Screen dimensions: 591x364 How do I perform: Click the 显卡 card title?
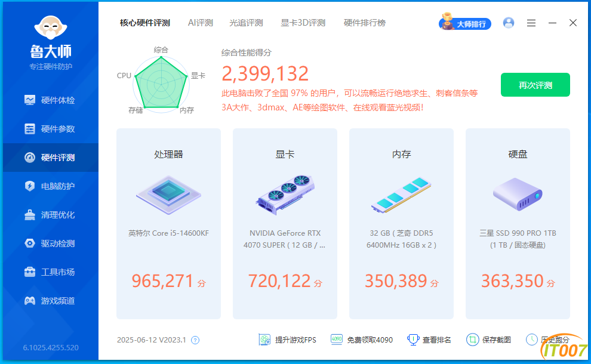click(285, 154)
